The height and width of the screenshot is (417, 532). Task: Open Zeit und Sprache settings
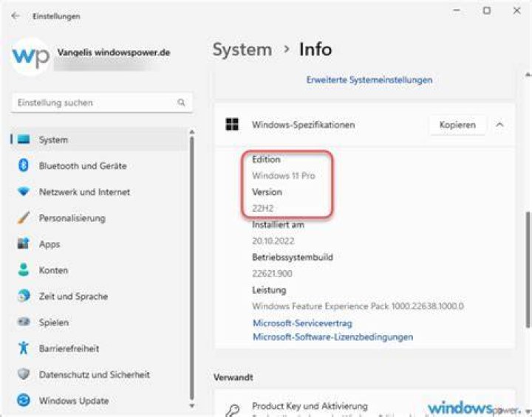(x=99, y=296)
